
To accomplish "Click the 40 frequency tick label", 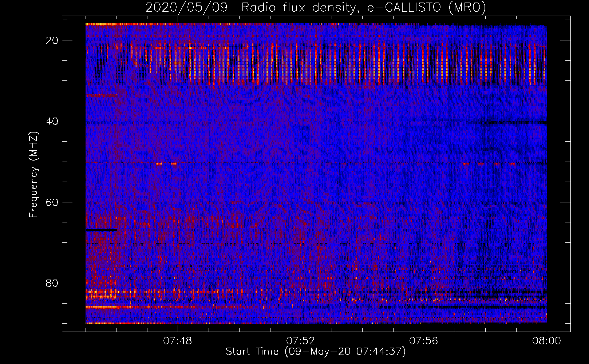I will pyautogui.click(x=52, y=121).
